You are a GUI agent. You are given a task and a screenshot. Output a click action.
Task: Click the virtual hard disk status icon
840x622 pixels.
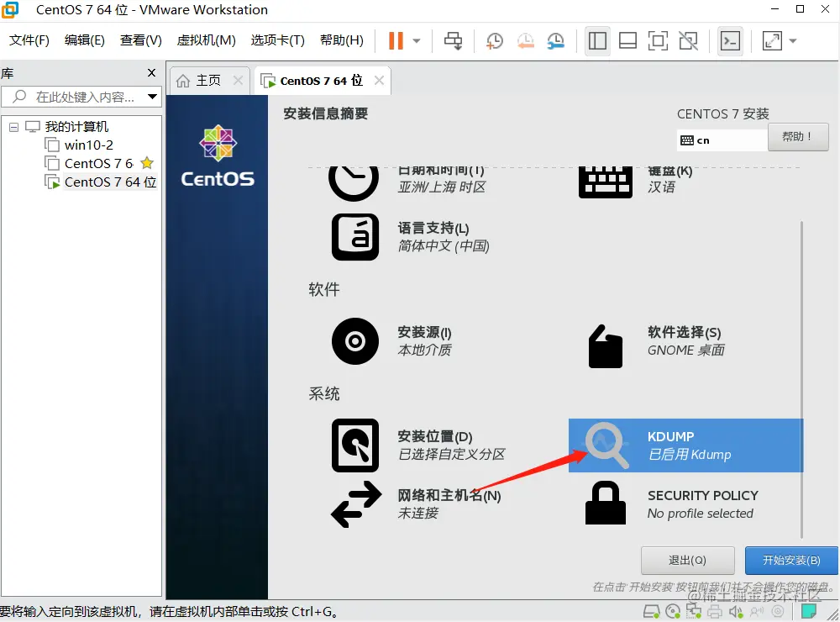pos(653,612)
